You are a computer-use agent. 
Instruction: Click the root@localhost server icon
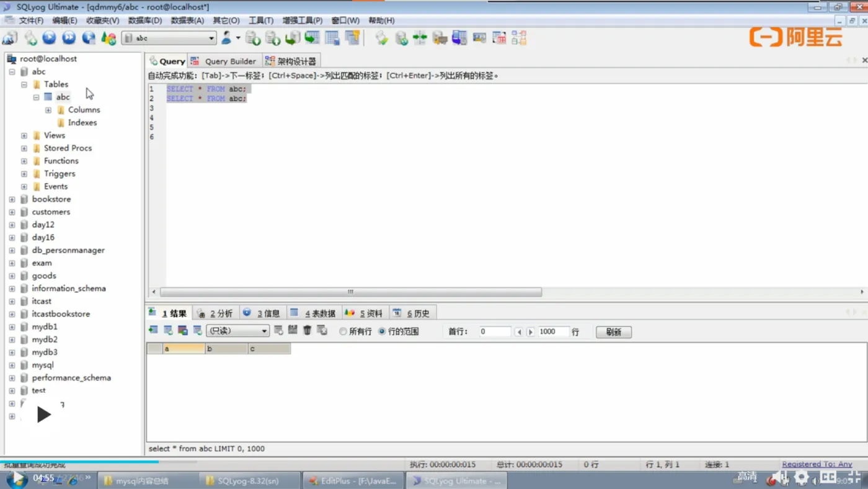point(11,58)
